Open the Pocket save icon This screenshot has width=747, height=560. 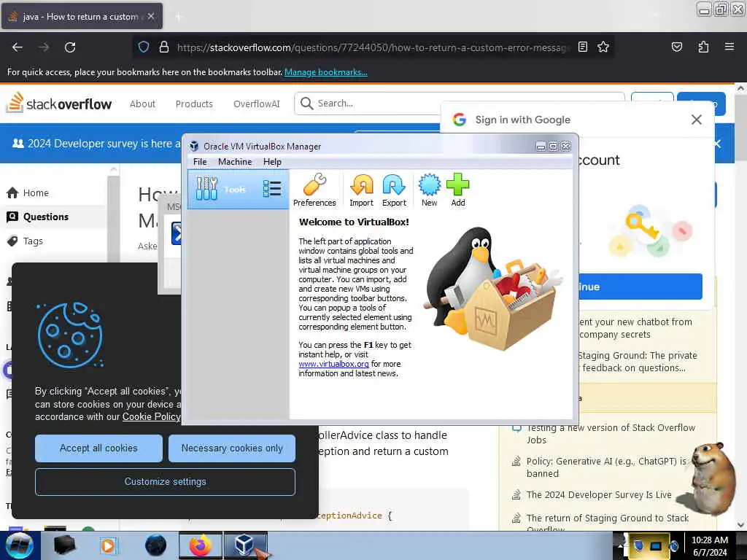tap(676, 47)
